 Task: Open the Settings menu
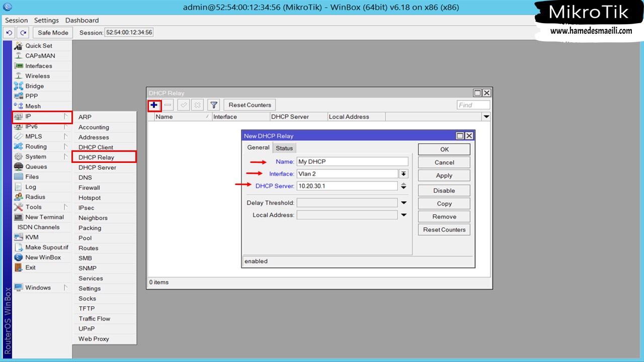point(46,20)
